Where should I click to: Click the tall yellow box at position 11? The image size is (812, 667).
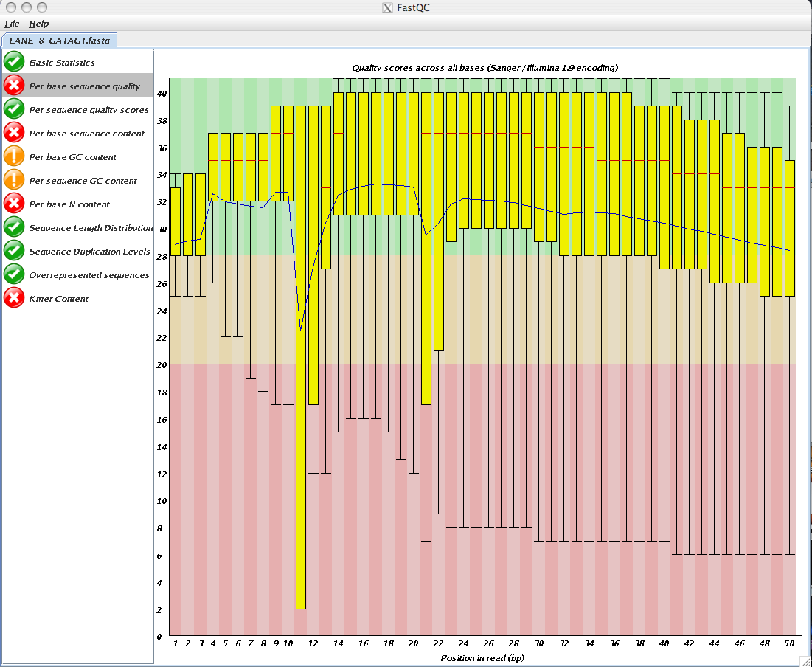coord(300,357)
